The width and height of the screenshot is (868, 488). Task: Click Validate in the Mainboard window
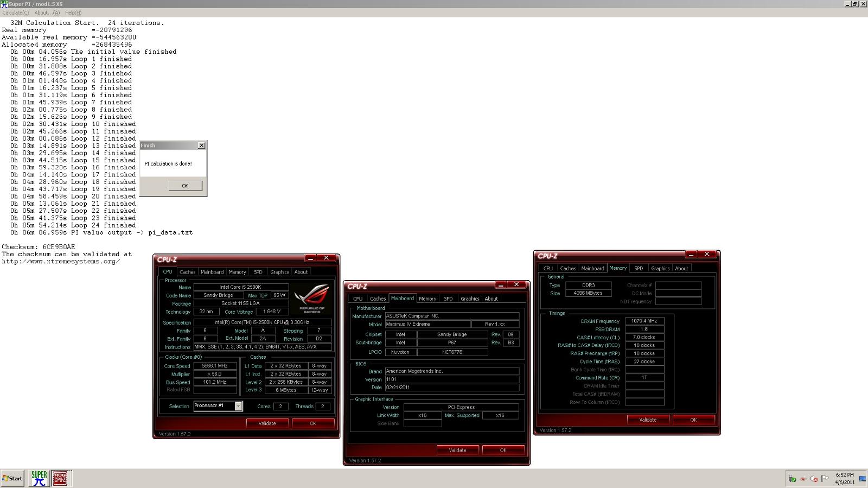click(457, 450)
